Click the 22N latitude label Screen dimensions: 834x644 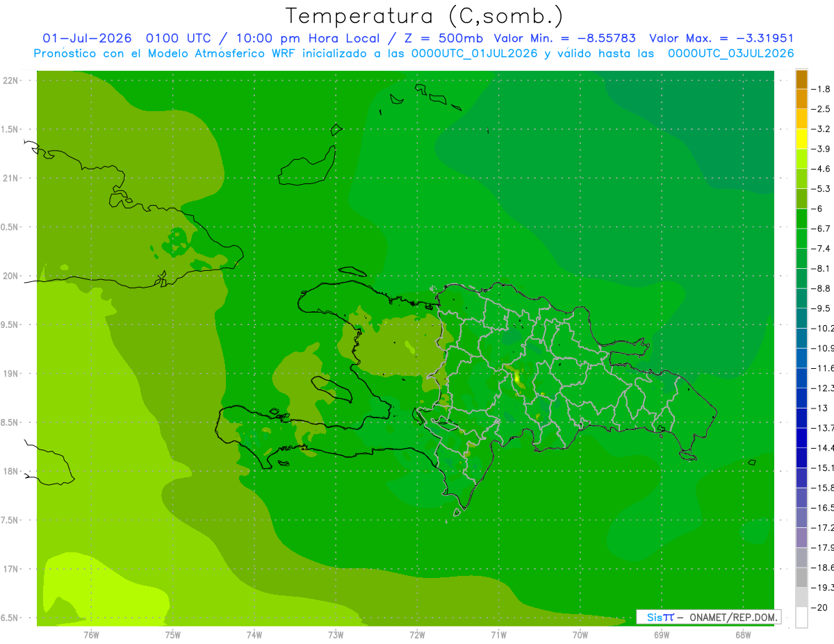[11, 81]
